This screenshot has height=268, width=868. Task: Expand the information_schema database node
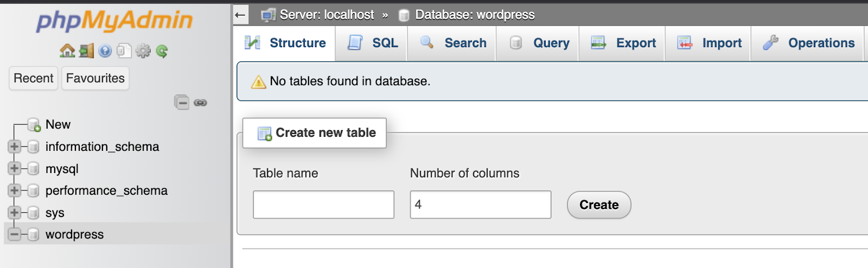click(15, 146)
